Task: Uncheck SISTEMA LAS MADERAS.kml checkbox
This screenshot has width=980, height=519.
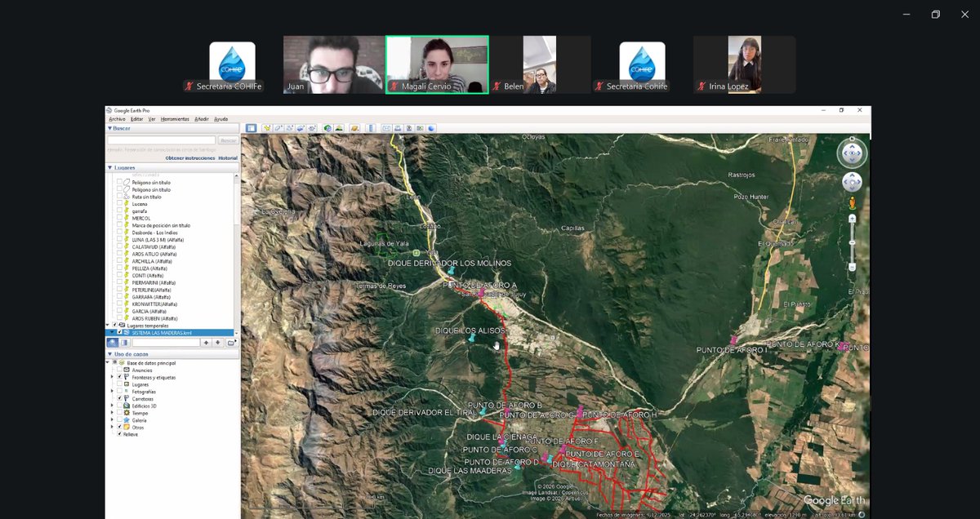Action: pyautogui.click(x=119, y=332)
